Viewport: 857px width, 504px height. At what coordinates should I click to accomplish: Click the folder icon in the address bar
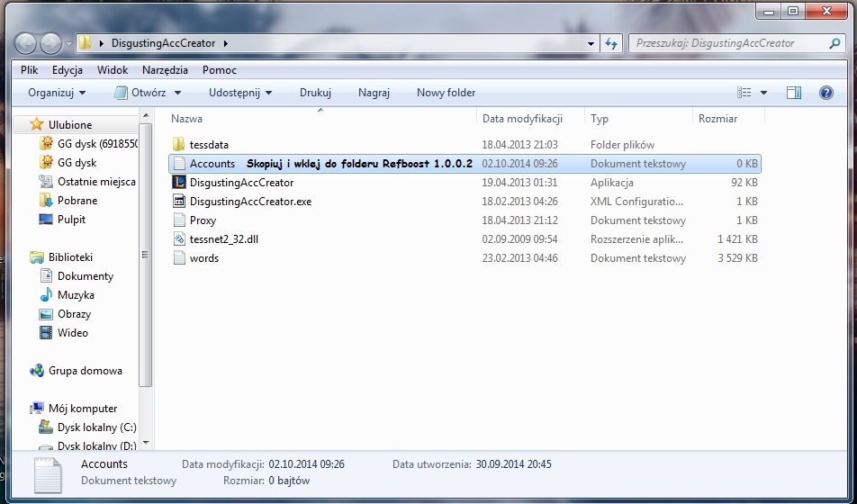click(85, 43)
